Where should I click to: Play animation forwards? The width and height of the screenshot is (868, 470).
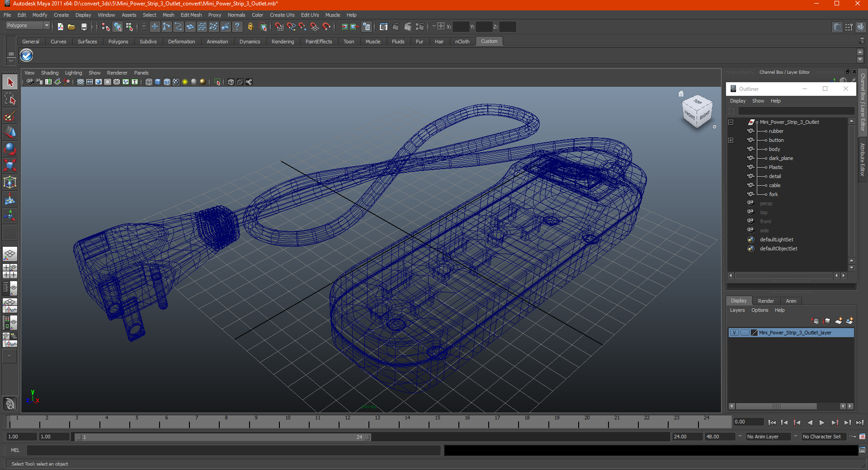[822, 423]
